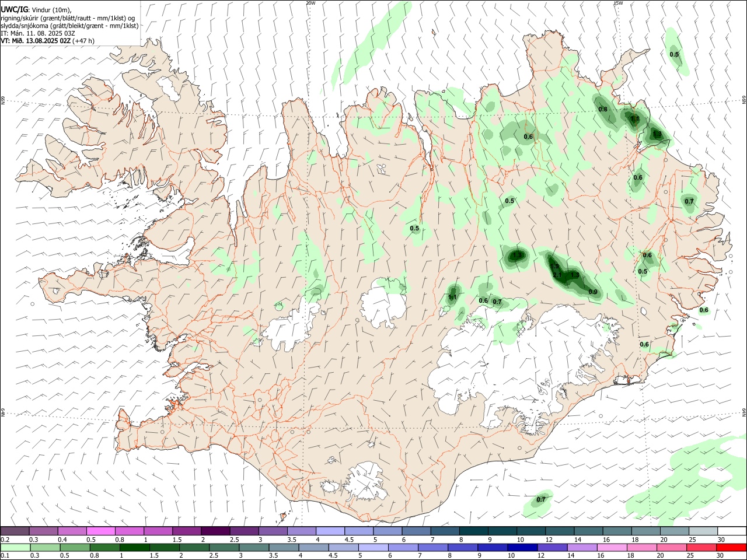Select the 'IT: Mán. 11. 08. 2025 03Z' line
Viewport: 747px width, 560px height.
point(38,33)
